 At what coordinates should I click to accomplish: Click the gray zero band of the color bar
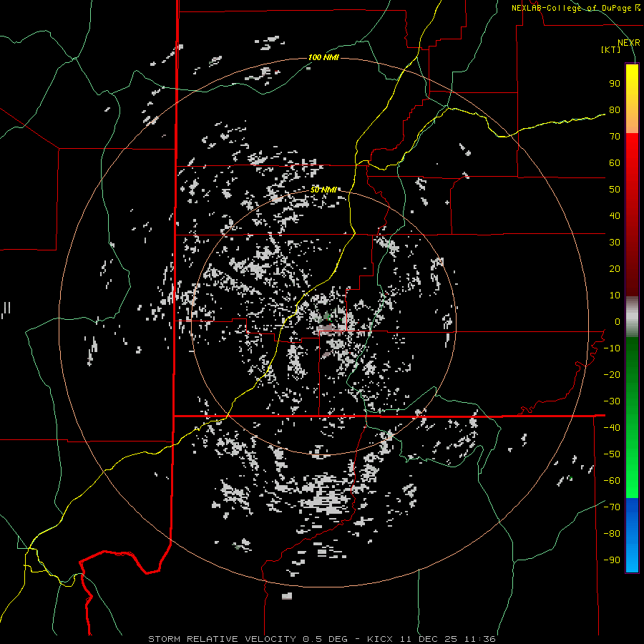tap(632, 317)
